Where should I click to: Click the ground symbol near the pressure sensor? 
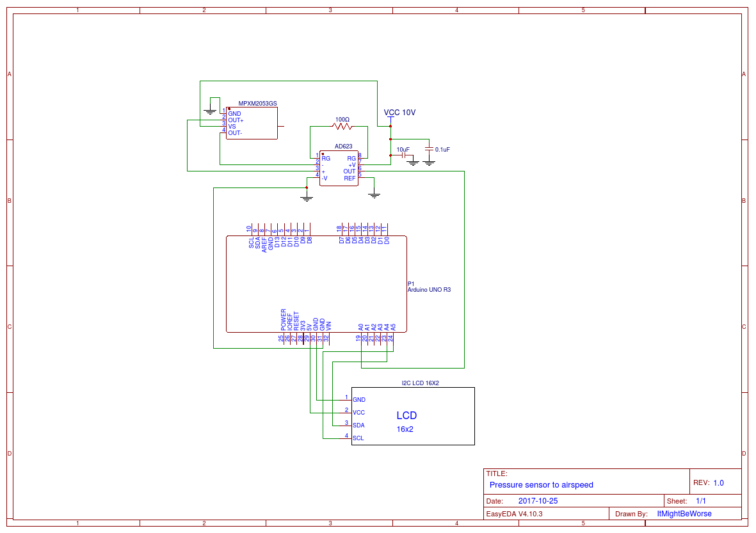(x=210, y=111)
